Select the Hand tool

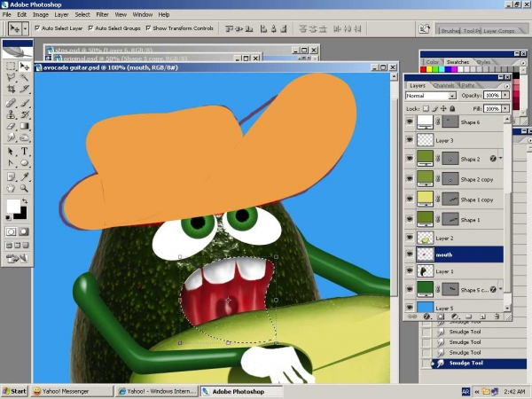click(x=11, y=188)
